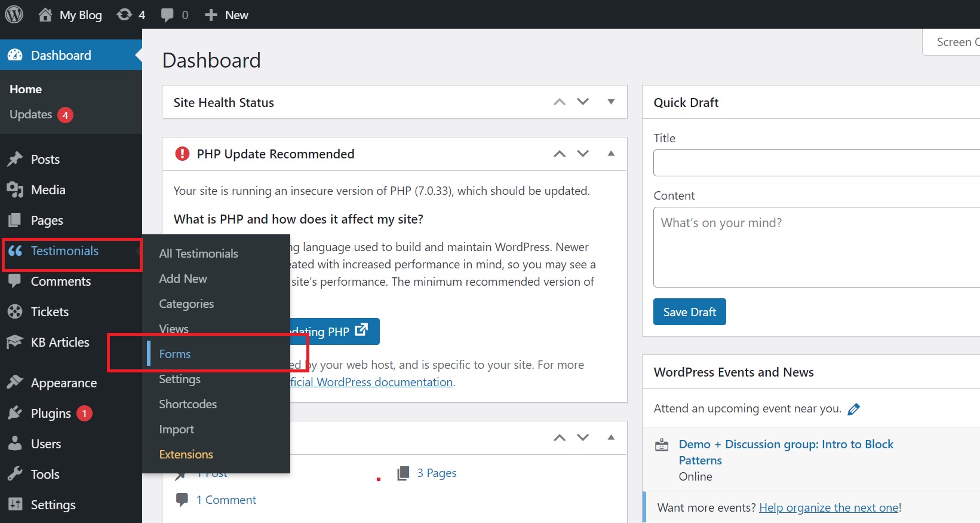Screen dimensions: 980x523
Task: Move the At a Glance box up
Action: [x=560, y=438]
